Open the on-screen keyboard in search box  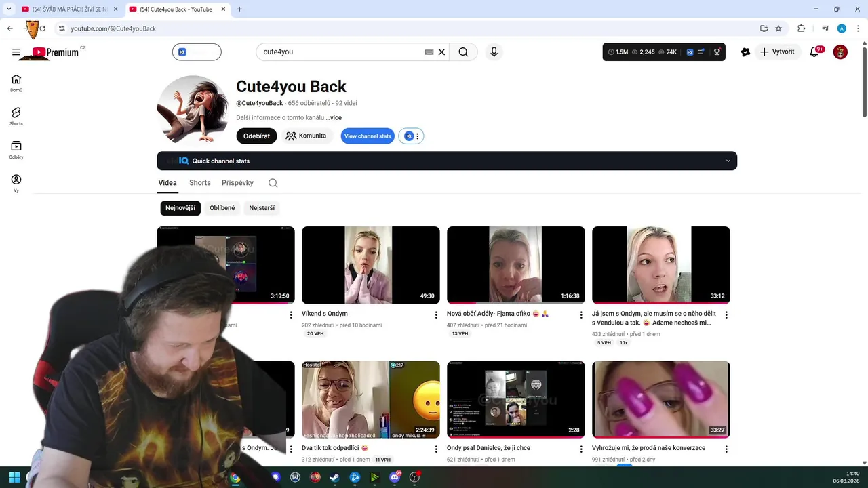429,52
